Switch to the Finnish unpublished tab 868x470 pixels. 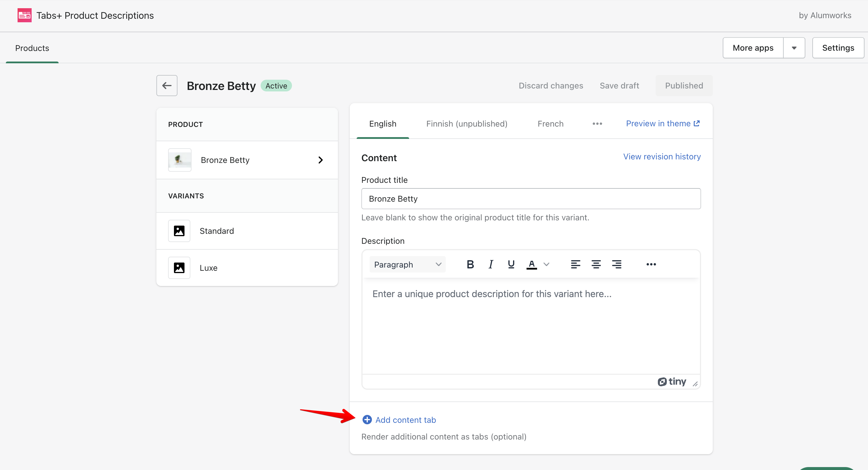[x=467, y=123]
